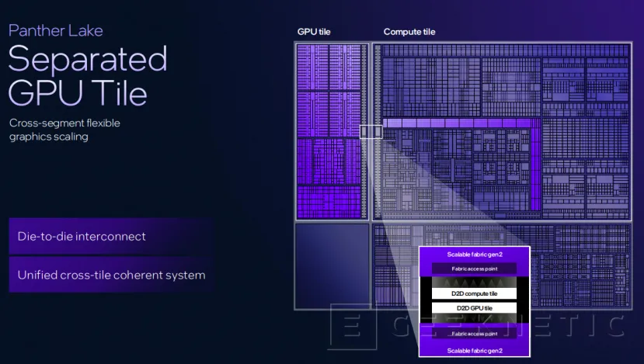This screenshot has height=364, width=644.
Task: Select the "D2D GPU tile" bar in the inset
Action: click(474, 308)
